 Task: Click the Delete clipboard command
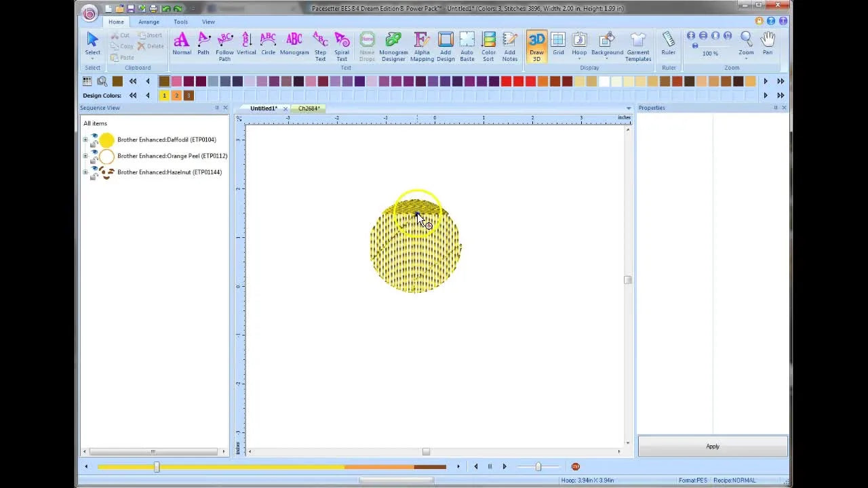pos(151,46)
